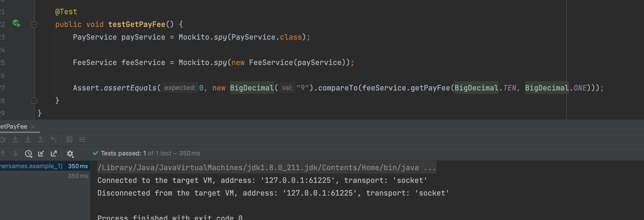Screen dimensions: 644x220
Task: Click the Step Out debugger icon
Action: 41,139
